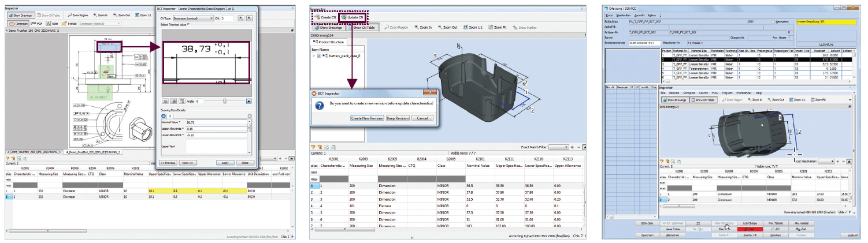Click the Update CN button
868x243 pixels.
352,17
